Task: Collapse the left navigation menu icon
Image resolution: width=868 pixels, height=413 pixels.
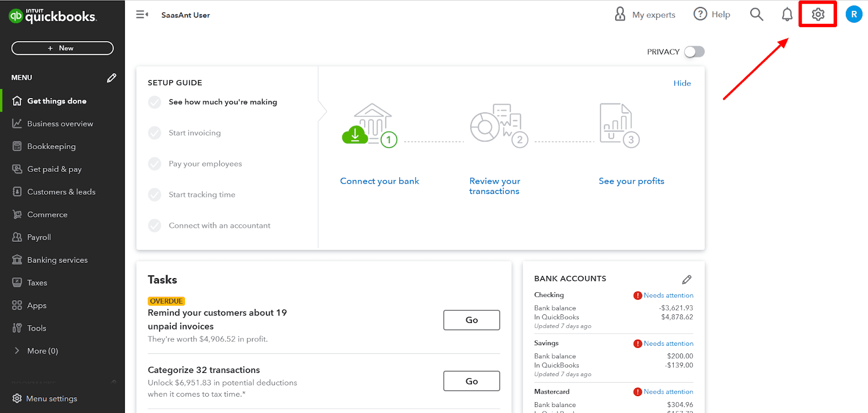Action: 142,15
